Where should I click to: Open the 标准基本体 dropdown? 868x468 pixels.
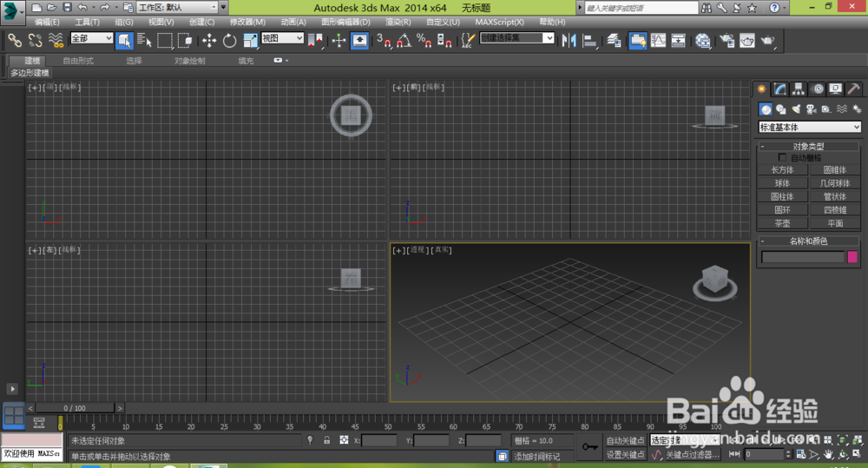coord(809,128)
